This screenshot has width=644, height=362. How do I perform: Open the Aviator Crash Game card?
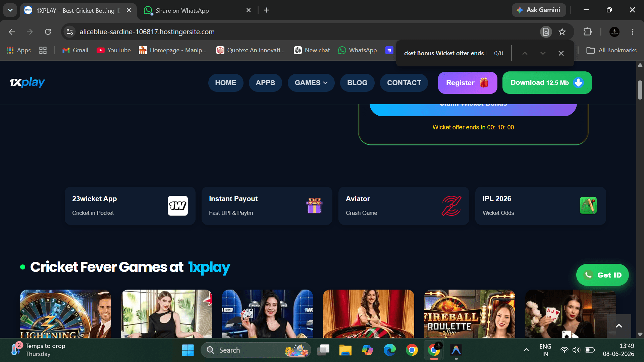pyautogui.click(x=404, y=206)
